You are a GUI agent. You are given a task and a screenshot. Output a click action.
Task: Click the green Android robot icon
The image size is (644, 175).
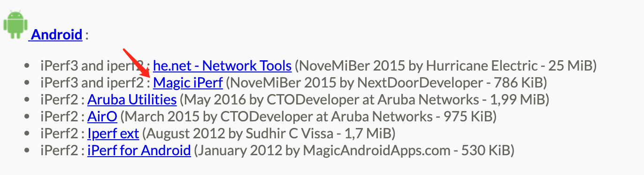[15, 24]
